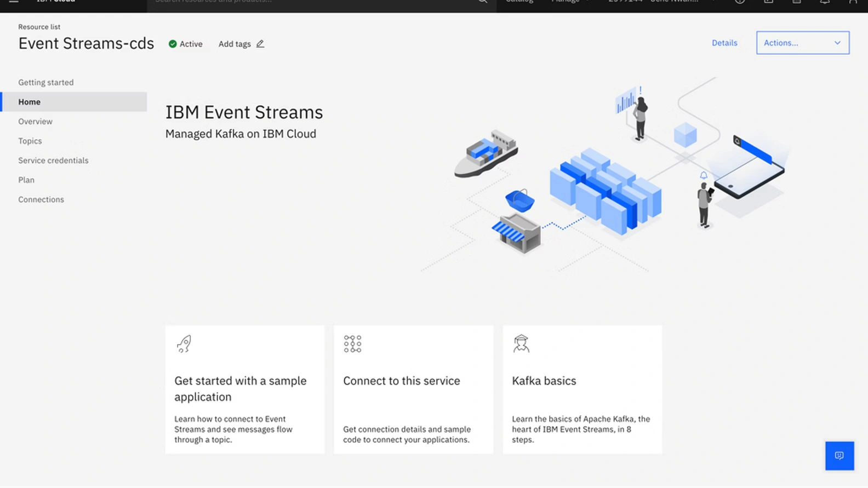The height and width of the screenshot is (488, 868).
Task: Go to Topics in the sidebar
Action: [x=30, y=141]
